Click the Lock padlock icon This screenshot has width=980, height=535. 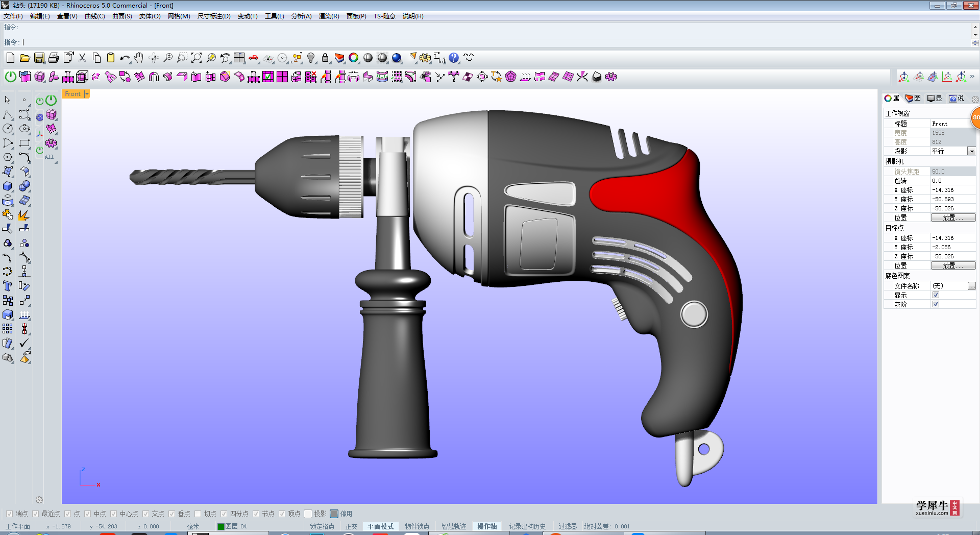pos(325,58)
